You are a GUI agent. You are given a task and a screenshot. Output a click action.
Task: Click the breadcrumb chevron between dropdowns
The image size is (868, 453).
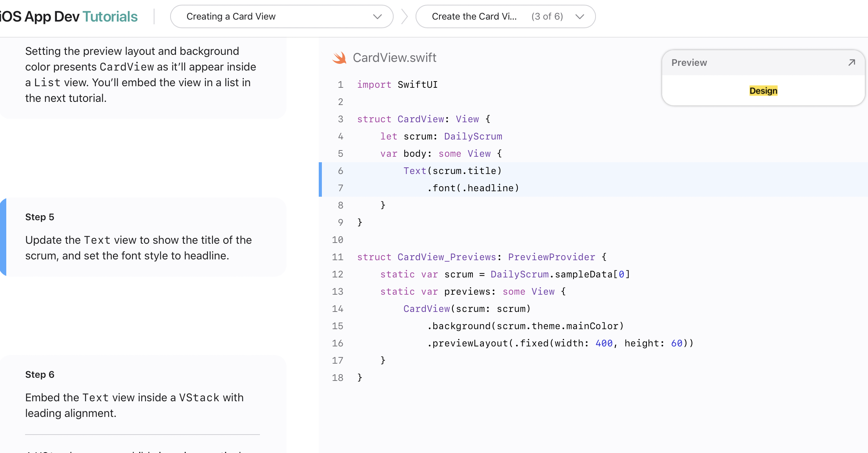point(405,16)
